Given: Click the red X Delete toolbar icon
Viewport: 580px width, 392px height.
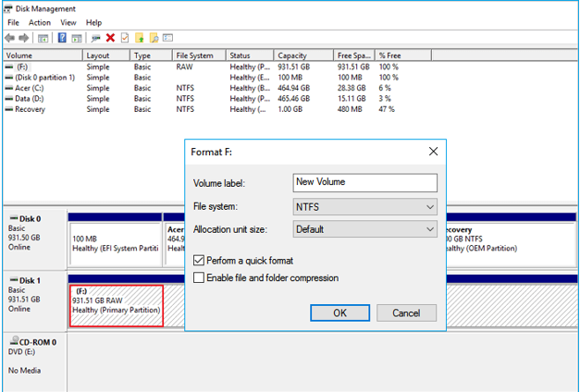Looking at the screenshot, I should [110, 38].
